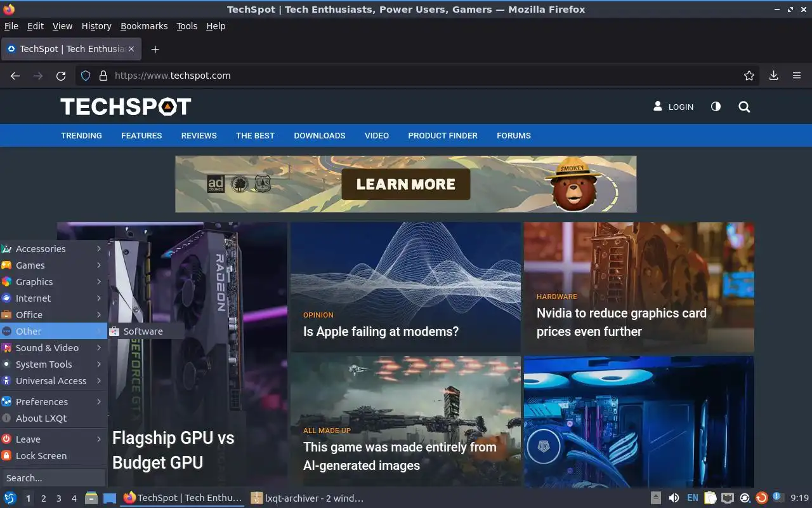Screen dimensions: 812x508
Task: Open the file manager taskbar icon
Action: point(91,498)
